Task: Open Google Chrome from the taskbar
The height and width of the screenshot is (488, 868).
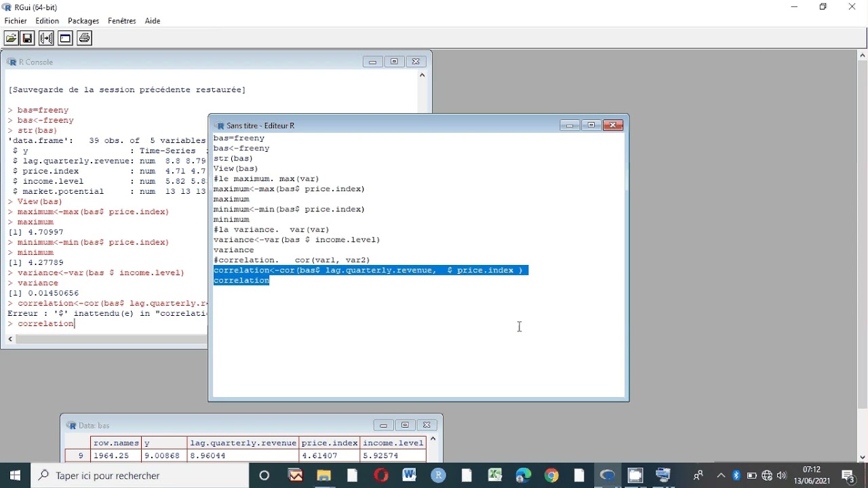Action: (x=551, y=476)
